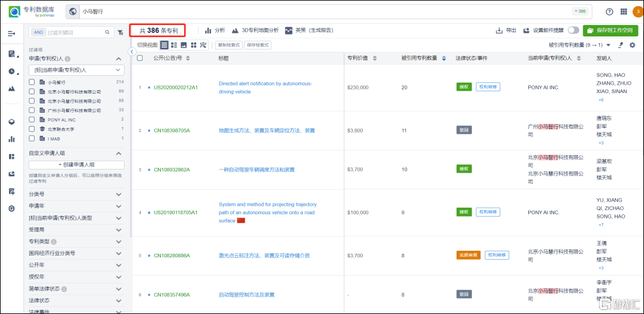The image size is (644, 314).
Task: Open the dashboard layout sidebar icon
Action: (11, 156)
